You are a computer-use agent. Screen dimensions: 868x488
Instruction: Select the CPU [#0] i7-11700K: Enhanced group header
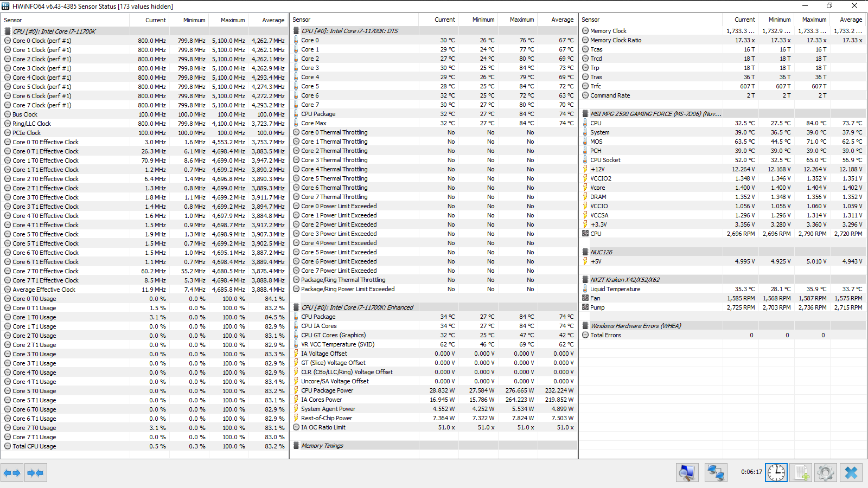pyautogui.click(x=434, y=307)
